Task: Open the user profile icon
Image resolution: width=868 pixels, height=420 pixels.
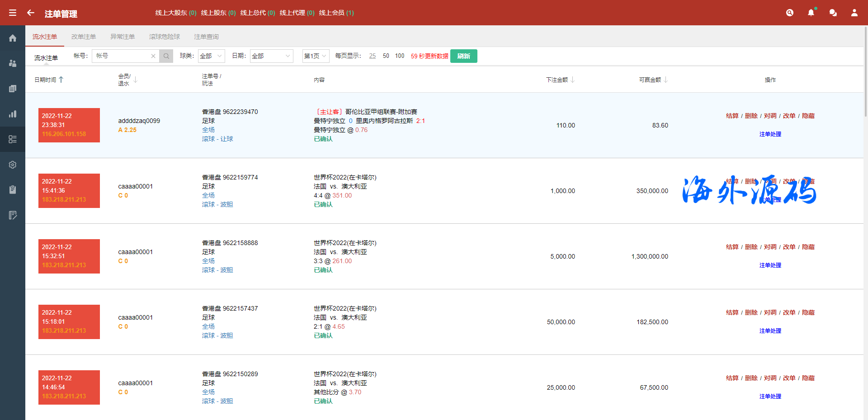Action: coord(854,13)
